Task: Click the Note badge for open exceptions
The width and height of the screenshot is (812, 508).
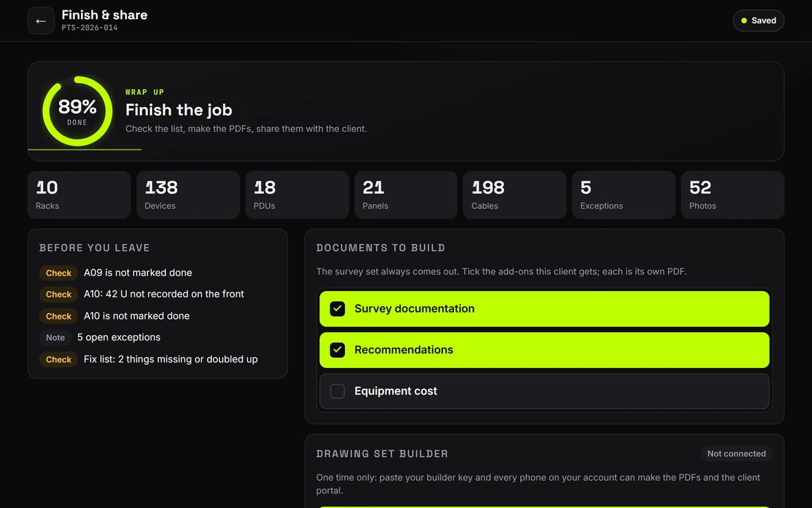Action: [56, 338]
